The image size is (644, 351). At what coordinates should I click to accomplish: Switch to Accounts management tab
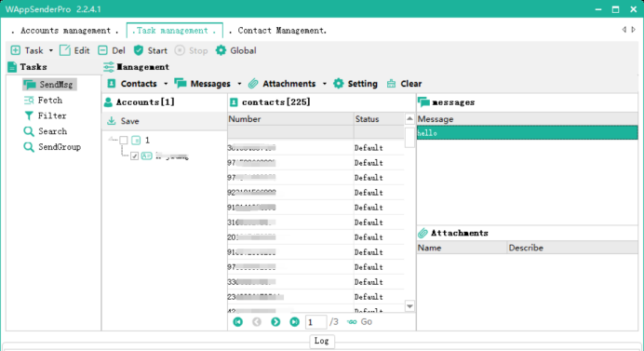tap(66, 31)
